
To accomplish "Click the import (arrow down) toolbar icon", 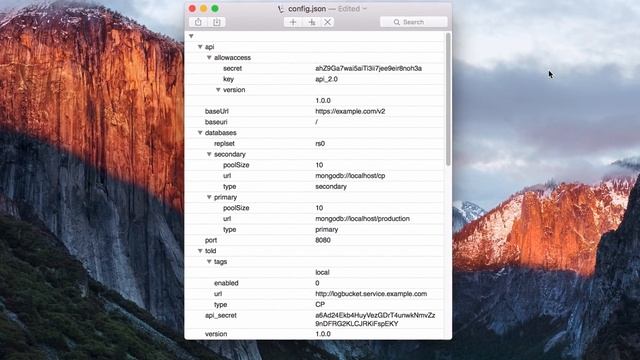I will pyautogui.click(x=217, y=22).
